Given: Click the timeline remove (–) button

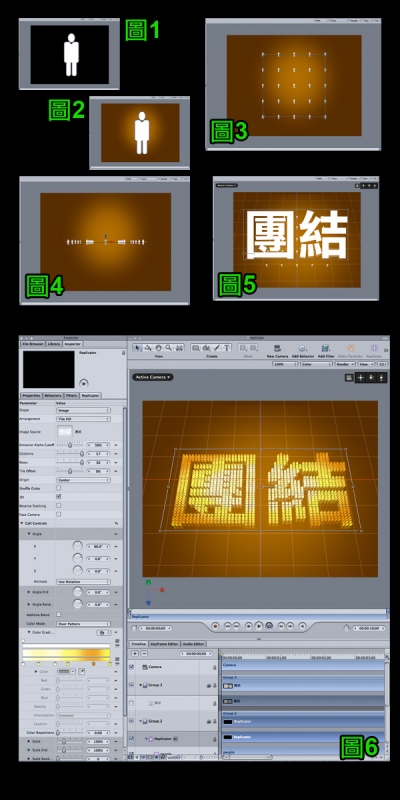Looking at the screenshot, I should pyautogui.click(x=144, y=654).
